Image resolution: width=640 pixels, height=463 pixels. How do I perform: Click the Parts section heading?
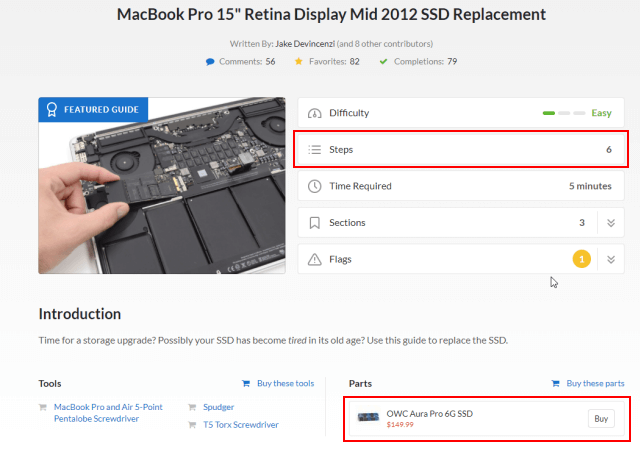pos(360,383)
